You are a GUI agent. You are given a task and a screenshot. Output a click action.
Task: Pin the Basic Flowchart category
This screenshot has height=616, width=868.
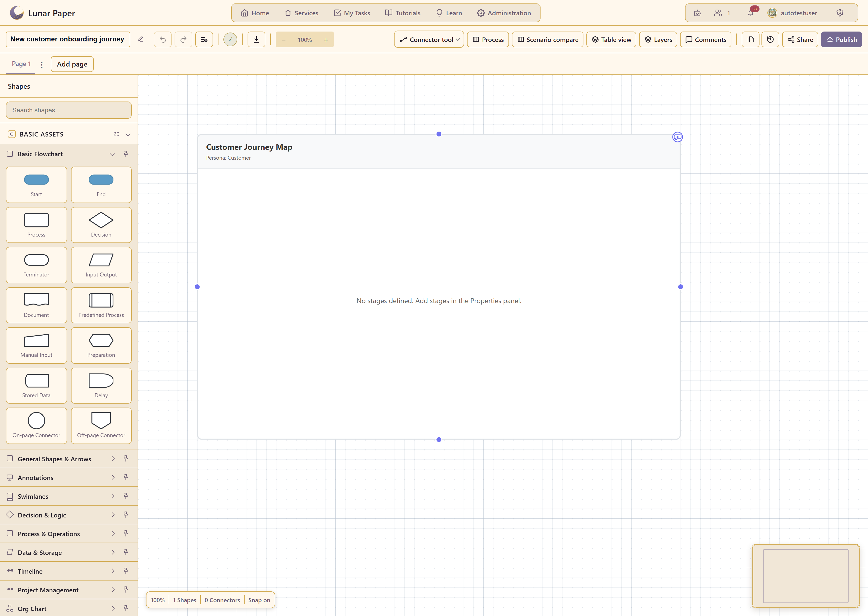click(x=126, y=154)
